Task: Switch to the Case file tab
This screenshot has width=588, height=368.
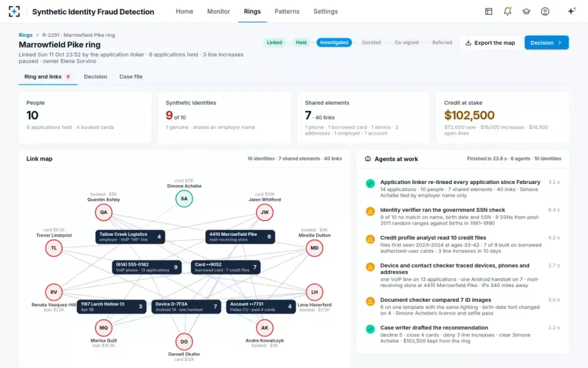Action: (x=131, y=77)
